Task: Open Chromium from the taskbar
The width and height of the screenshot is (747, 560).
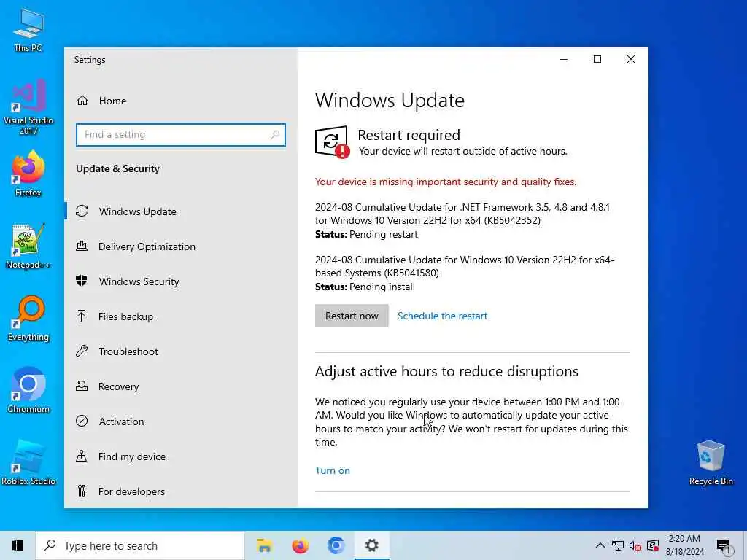Action: [336, 545]
